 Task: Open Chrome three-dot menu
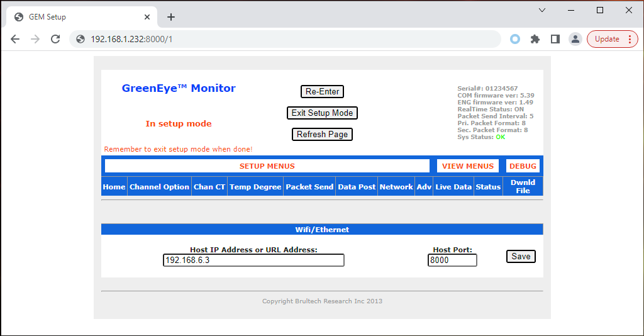(x=630, y=39)
